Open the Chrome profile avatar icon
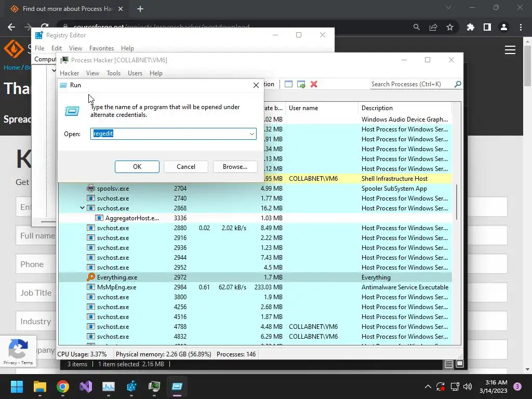The height and width of the screenshot is (399, 532). coord(504,27)
